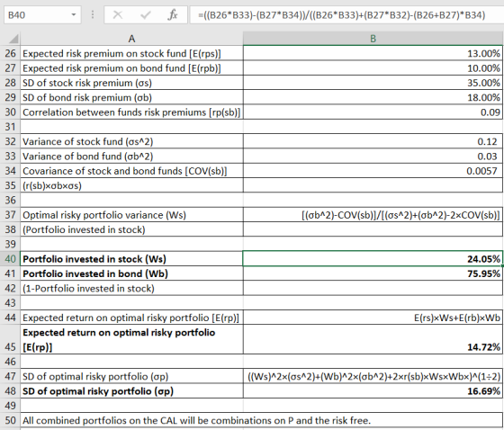
Task: Select row 40 header
Action: [x=10, y=259]
